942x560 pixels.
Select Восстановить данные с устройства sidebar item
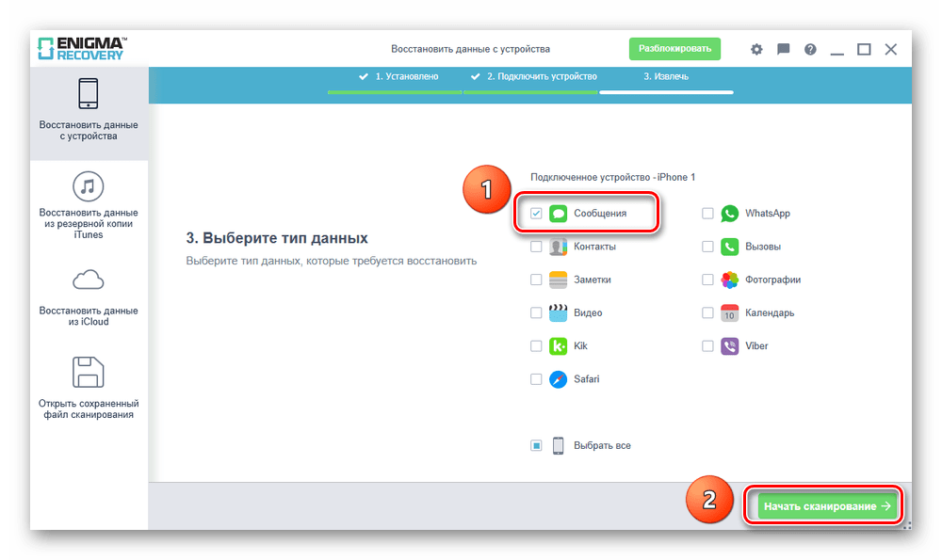[89, 110]
